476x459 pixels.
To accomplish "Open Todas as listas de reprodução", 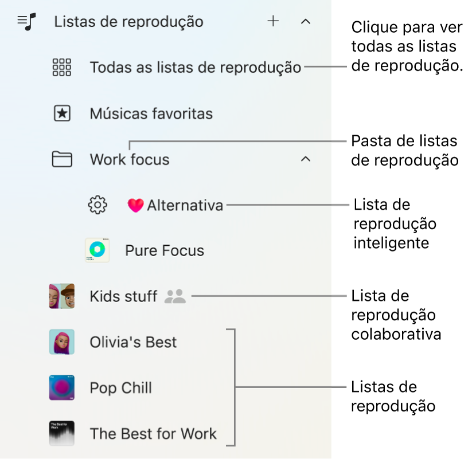I will [195, 67].
